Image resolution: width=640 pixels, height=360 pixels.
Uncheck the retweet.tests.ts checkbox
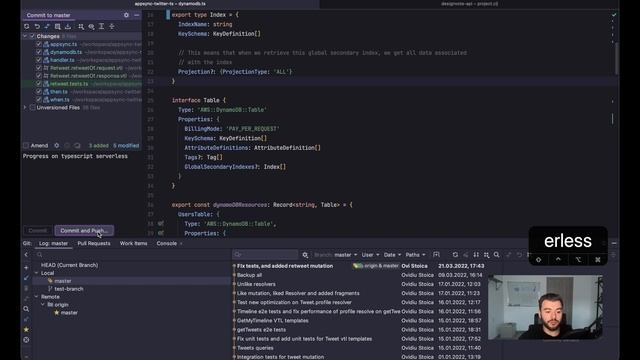pyautogui.click(x=39, y=84)
